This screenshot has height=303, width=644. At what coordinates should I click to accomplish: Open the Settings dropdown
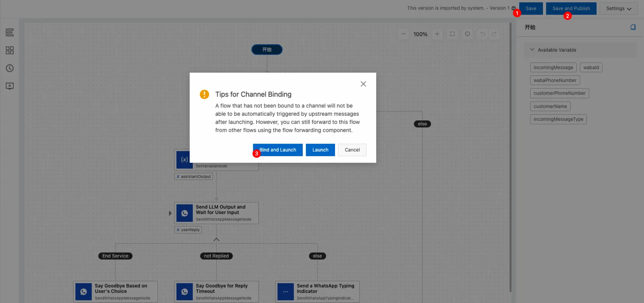(x=619, y=9)
